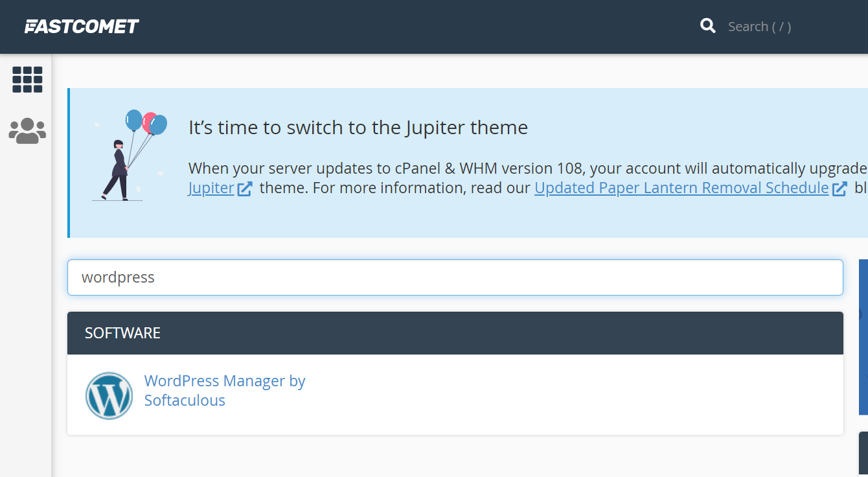Click the banner heading about Jupiter theme
Viewport: 868px width, 477px height.
pos(358,128)
